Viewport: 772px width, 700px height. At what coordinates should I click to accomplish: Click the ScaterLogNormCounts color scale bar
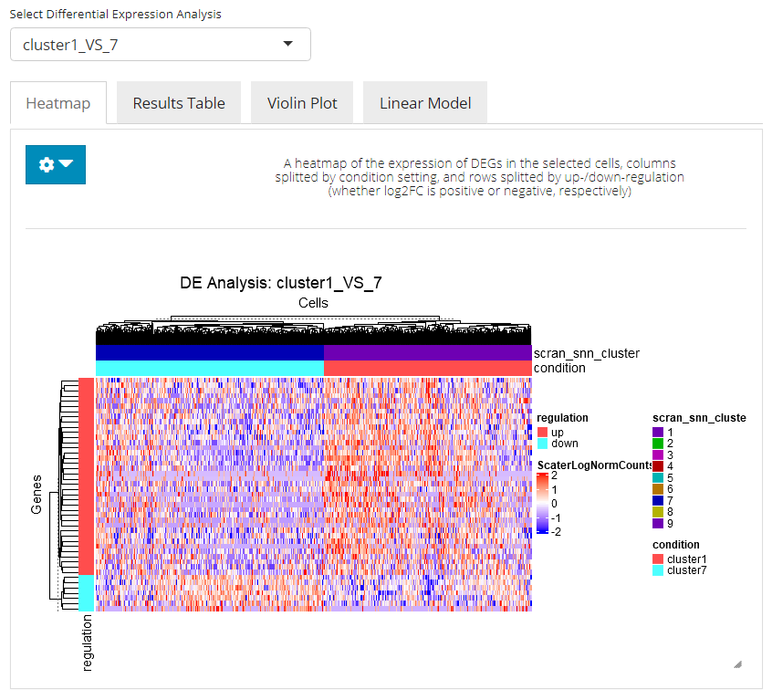tap(542, 503)
